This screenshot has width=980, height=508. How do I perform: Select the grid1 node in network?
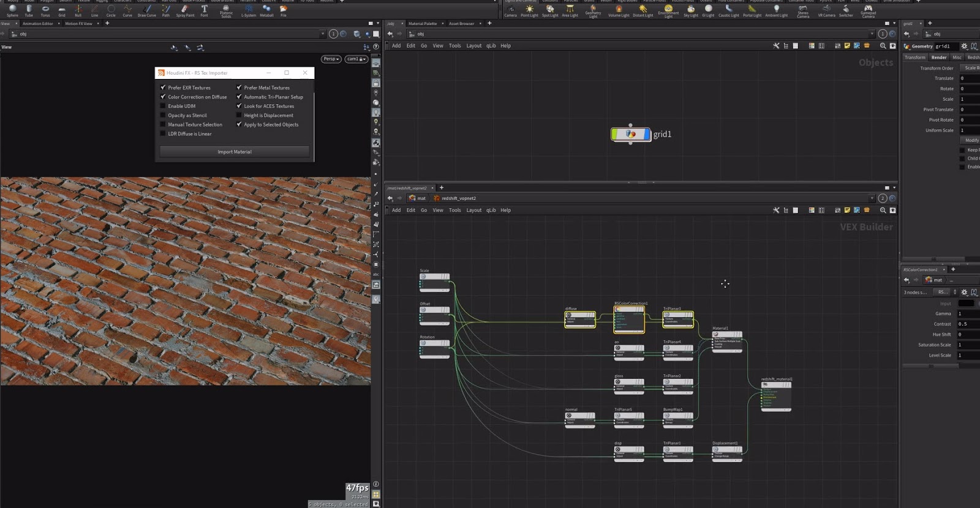631,134
